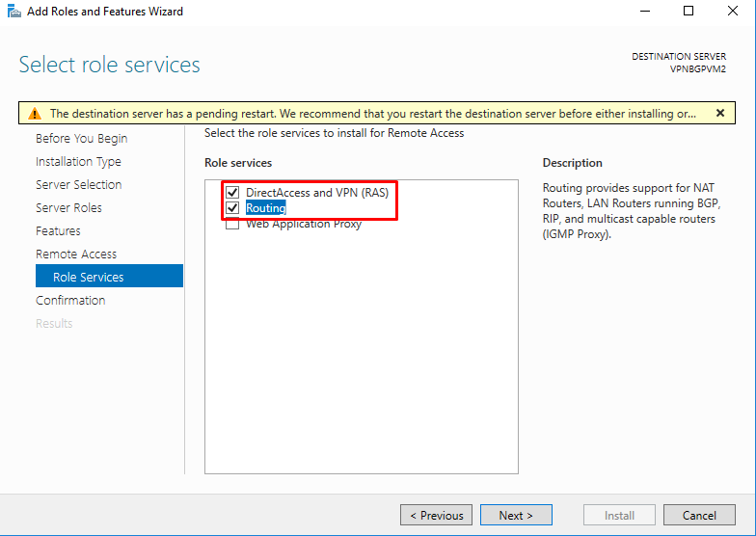This screenshot has width=756, height=536.
Task: Navigate to Server Selection page
Action: [78, 185]
